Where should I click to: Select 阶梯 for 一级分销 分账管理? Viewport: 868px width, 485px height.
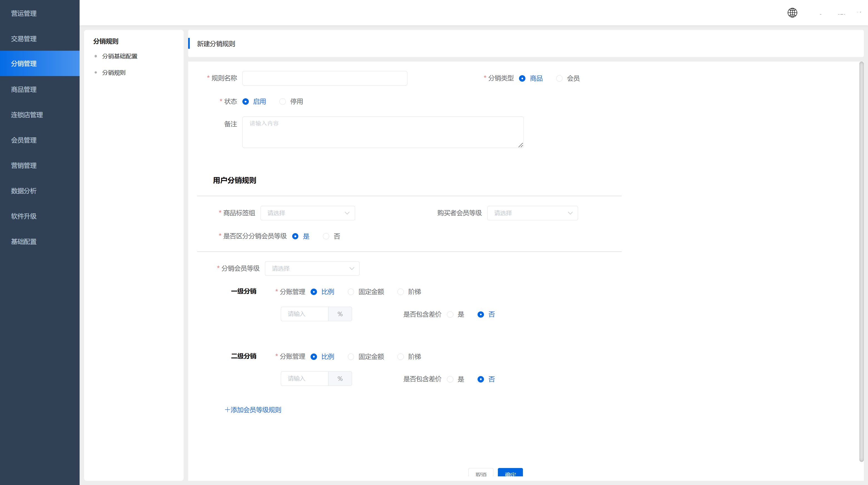(x=400, y=292)
